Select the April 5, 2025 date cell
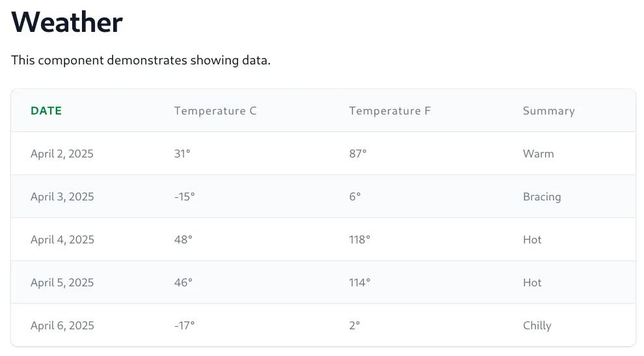 (x=62, y=283)
